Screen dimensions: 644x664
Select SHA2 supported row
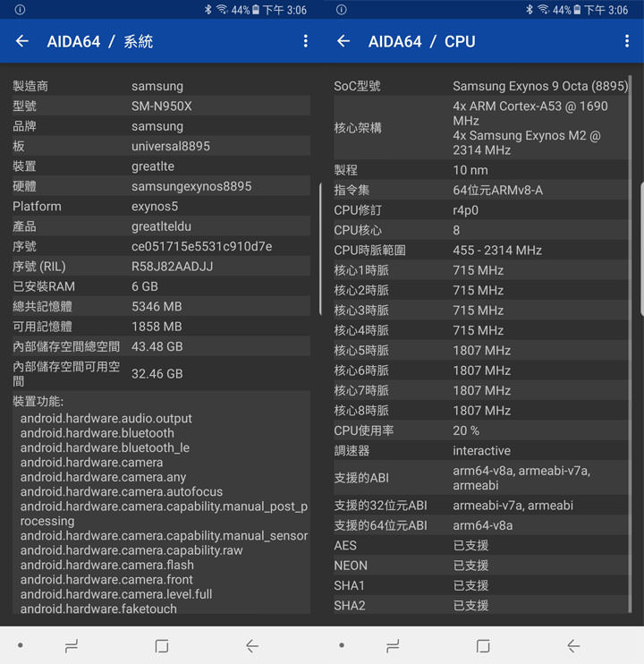[x=480, y=606]
